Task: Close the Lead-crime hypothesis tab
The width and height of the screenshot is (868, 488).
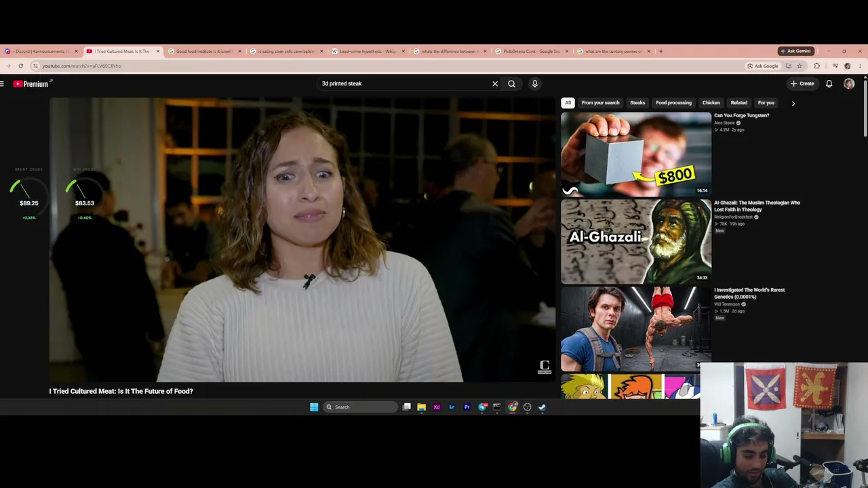Action: coord(403,52)
